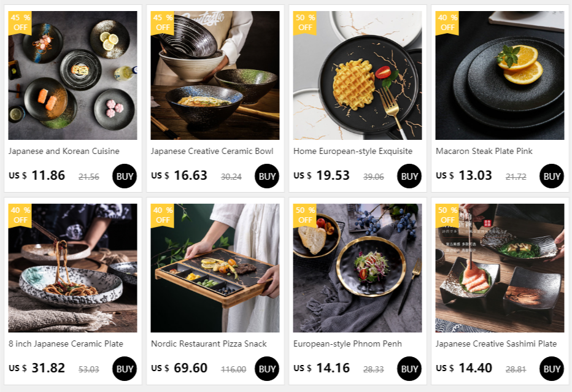Select the Nordic Restaurant Pizza Snack title
Viewport: 572px width, 392px height.
point(209,344)
